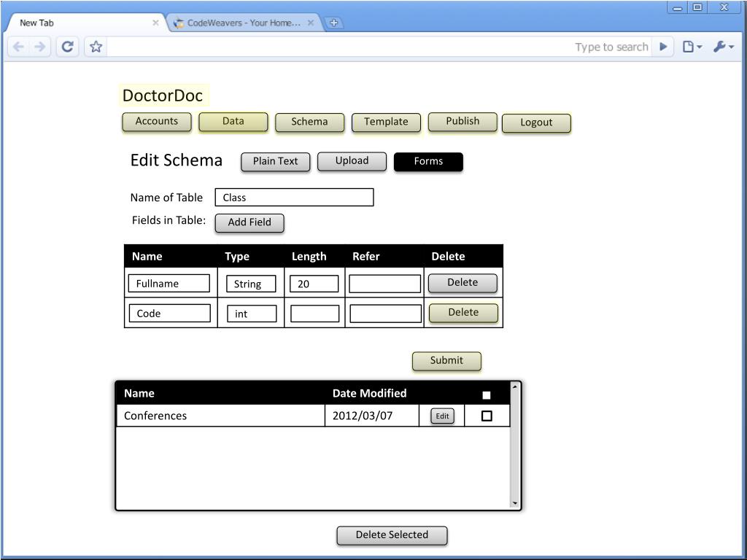747x560 pixels.
Task: Edit the length field showing 20
Action: click(314, 284)
